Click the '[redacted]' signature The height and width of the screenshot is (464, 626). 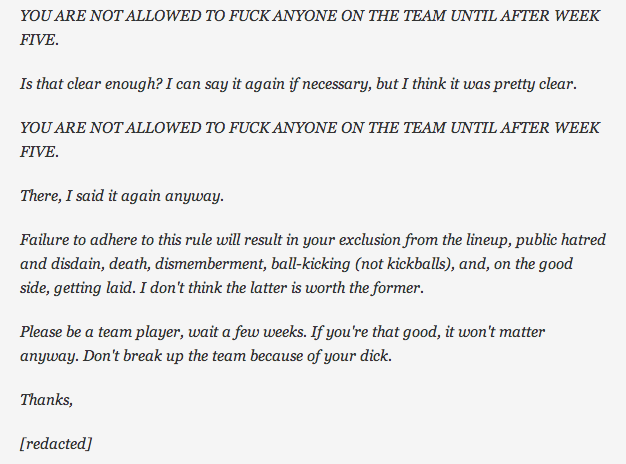(56, 443)
